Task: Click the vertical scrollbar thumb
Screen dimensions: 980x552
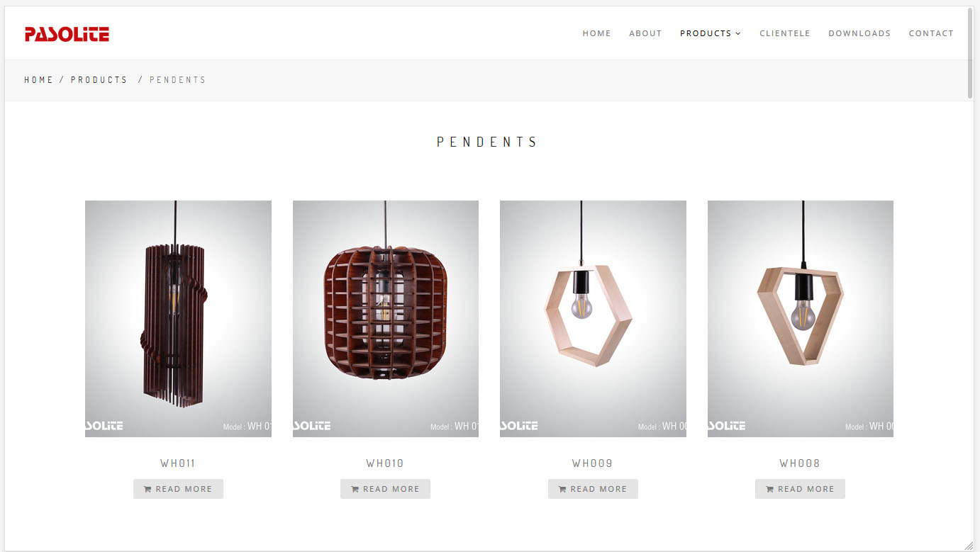Action: pos(970,53)
